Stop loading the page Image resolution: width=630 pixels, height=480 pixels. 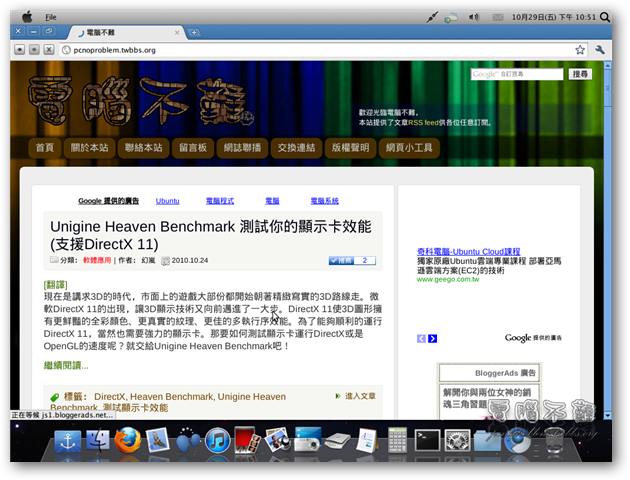pyautogui.click(x=48, y=49)
